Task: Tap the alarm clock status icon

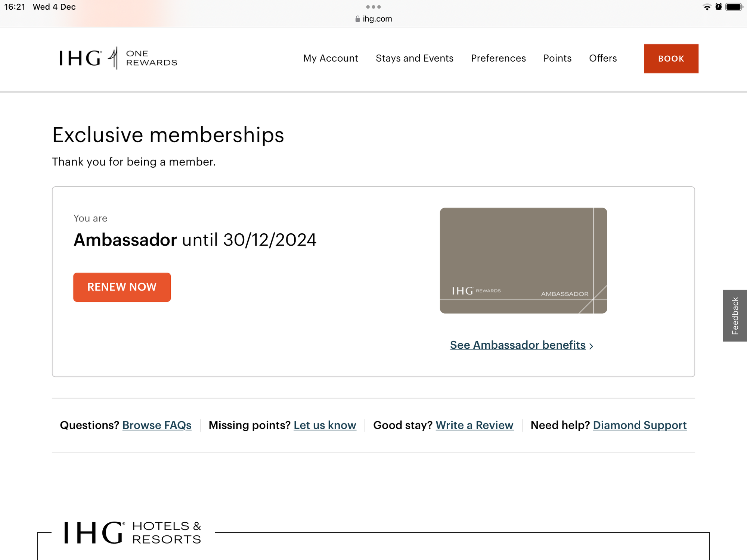Action: (719, 7)
